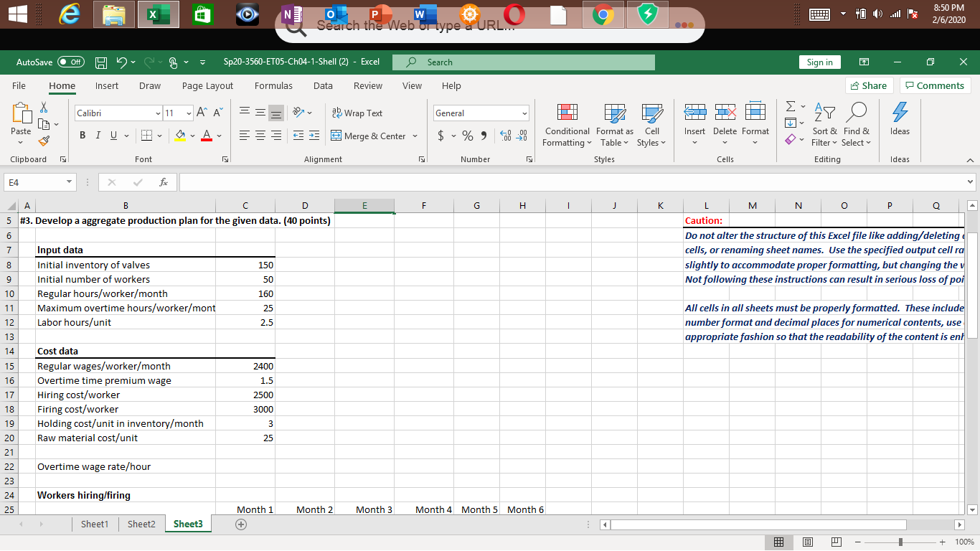Screen dimensions: 980x551
Task: Select cell C8 containing 150
Action: (245, 265)
